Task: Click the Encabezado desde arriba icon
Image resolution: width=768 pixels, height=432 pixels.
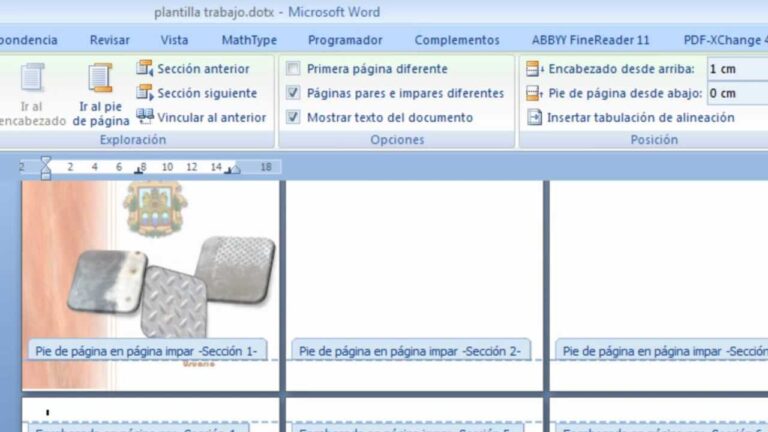Action: click(x=534, y=69)
